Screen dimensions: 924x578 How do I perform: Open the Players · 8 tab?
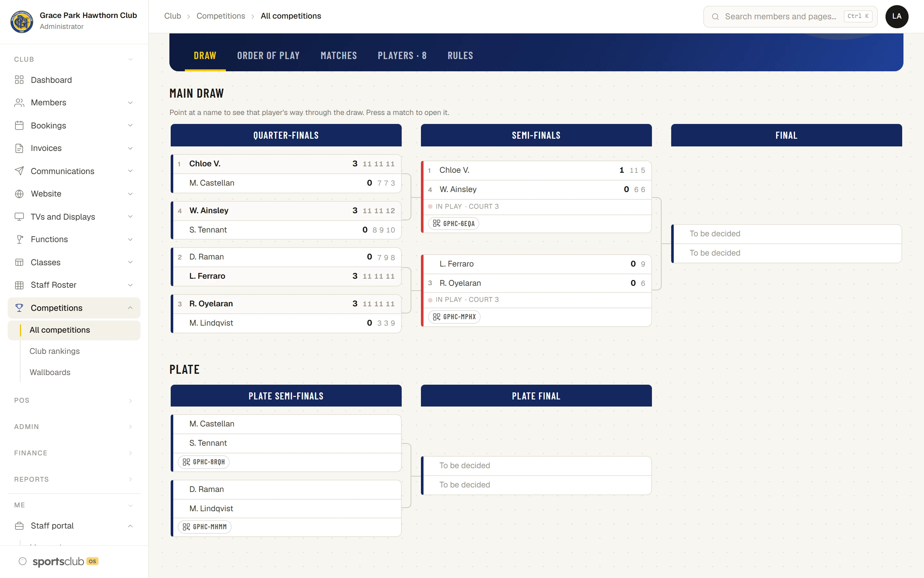[x=402, y=56]
